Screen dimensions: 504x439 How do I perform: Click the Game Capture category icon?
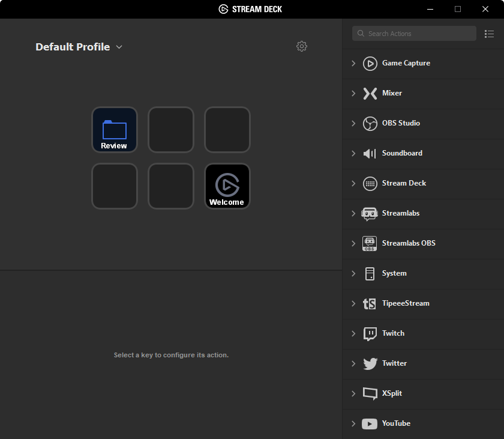(370, 63)
